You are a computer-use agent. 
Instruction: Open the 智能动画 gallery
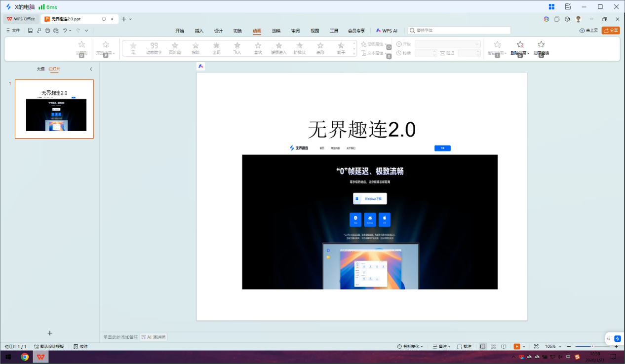[497, 48]
